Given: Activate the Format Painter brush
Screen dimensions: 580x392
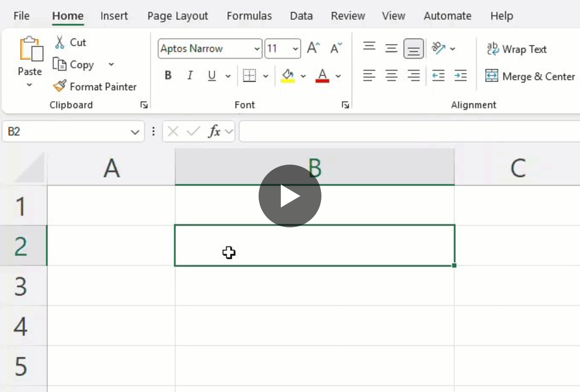Looking at the screenshot, I should click(95, 87).
